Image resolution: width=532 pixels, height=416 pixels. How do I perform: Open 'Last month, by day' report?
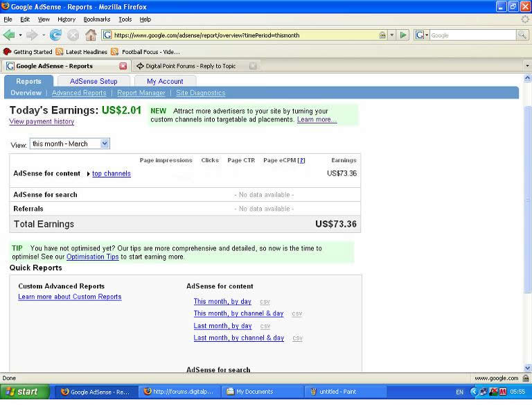222,326
